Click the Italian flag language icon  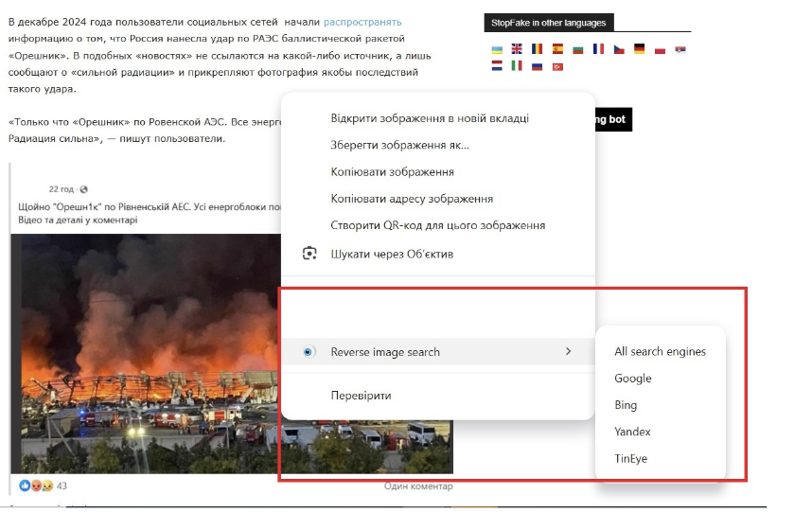click(517, 66)
